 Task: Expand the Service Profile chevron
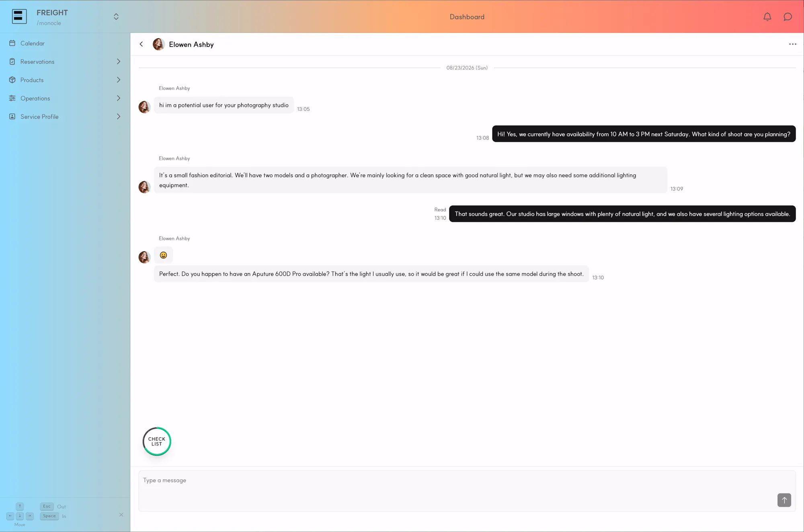(x=119, y=117)
